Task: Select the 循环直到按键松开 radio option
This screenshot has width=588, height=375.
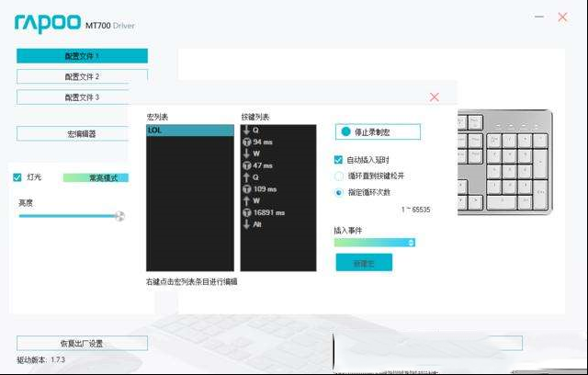Action: (339, 176)
